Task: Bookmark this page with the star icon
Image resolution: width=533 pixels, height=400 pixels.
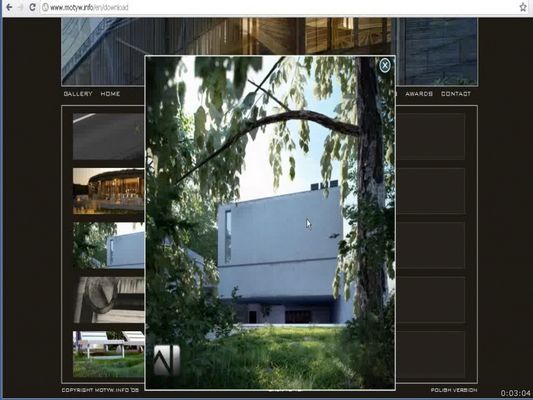Action: pyautogui.click(x=523, y=7)
